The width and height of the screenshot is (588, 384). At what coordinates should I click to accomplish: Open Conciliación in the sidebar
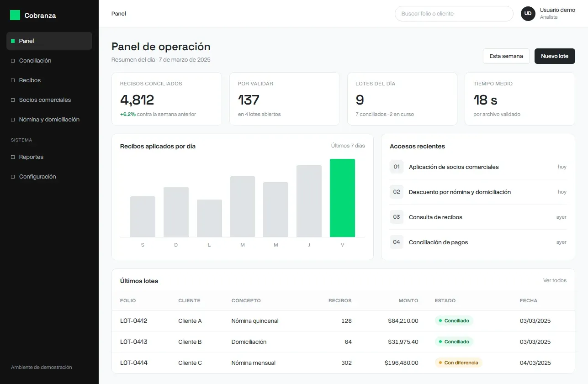(49, 60)
